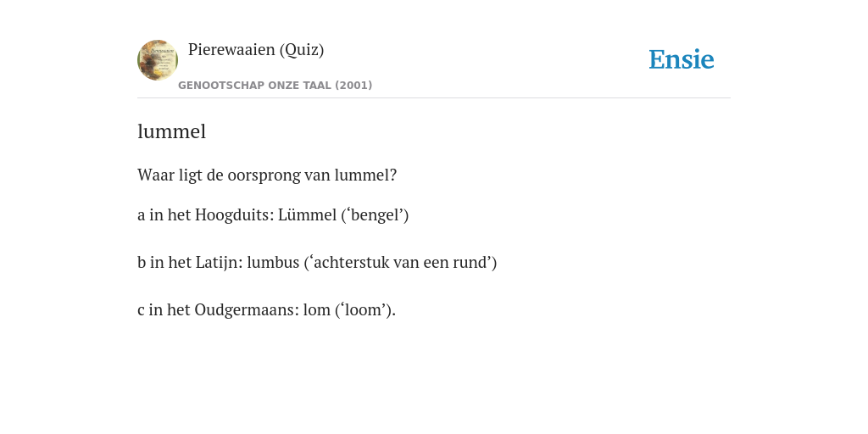
Task: Click the word 'loom' in answer c
Action: tap(361, 310)
